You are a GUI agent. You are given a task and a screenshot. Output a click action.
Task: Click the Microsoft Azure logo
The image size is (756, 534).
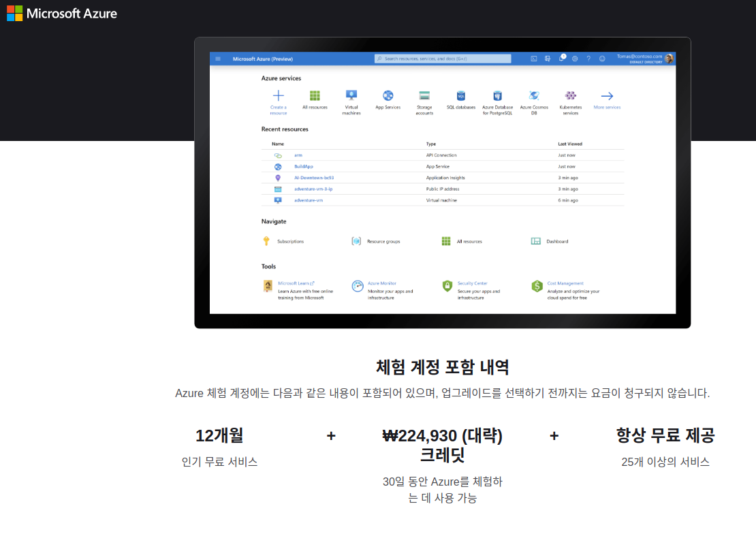tap(62, 14)
